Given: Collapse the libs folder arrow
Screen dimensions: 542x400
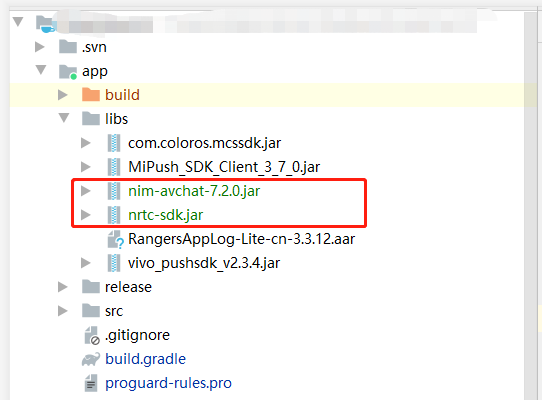Looking at the screenshot, I should [64, 118].
